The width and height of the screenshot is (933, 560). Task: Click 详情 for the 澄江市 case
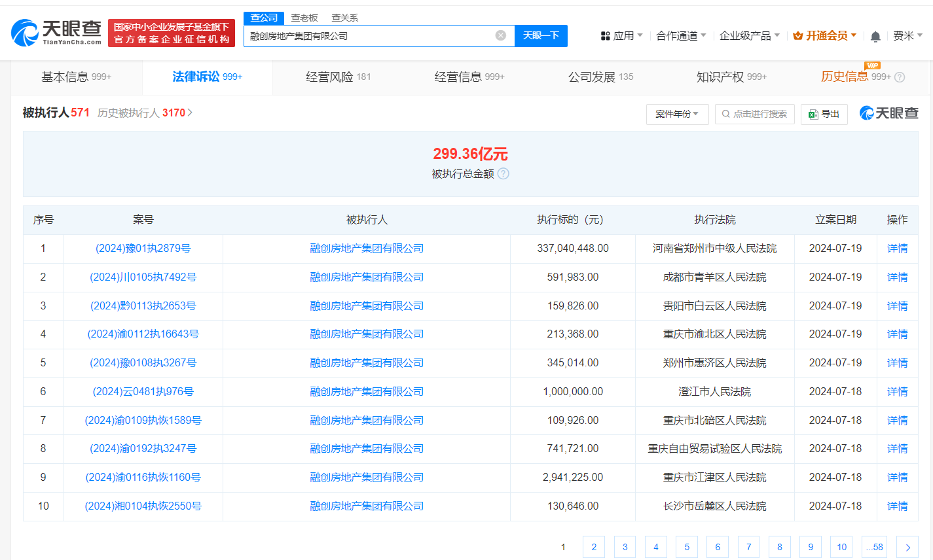coord(897,391)
